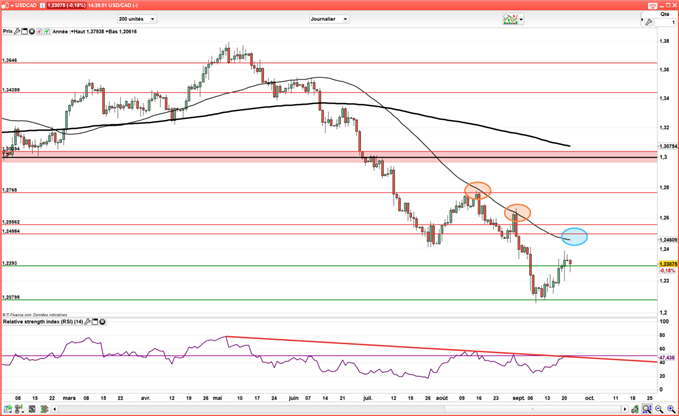Screen dimensions: 679x416
Task: Click the third bottom-left chart tool icon
Action: pyautogui.click(x=32, y=409)
